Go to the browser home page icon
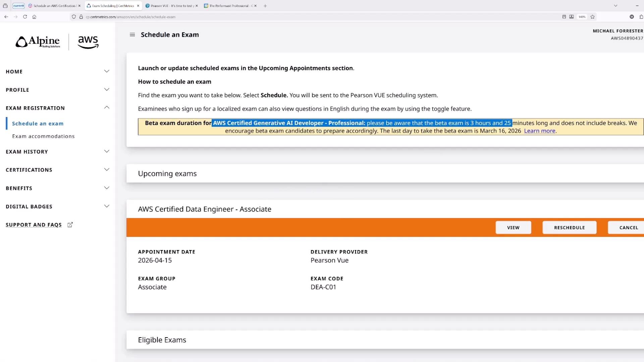The image size is (644, 362). point(34,17)
